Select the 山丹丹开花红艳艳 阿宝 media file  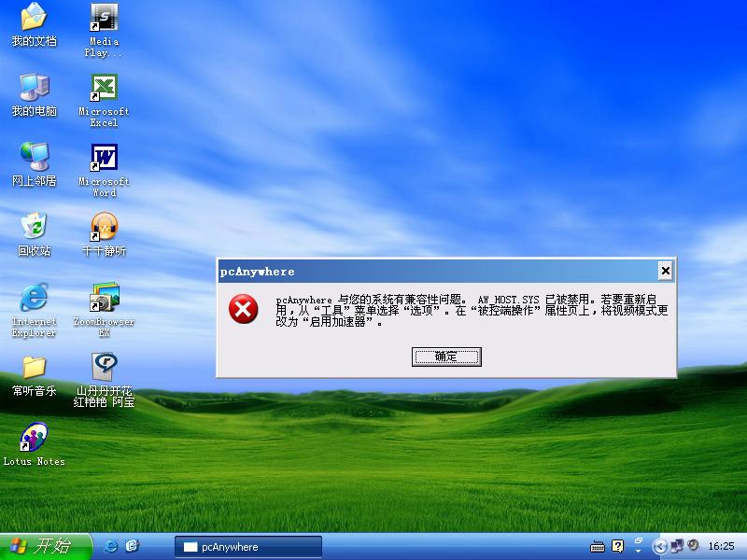coord(104,380)
